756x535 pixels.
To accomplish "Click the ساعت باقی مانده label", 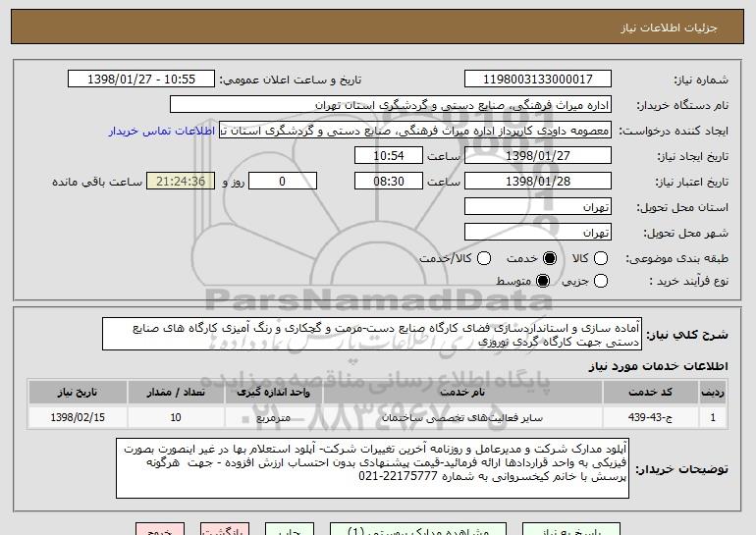I will pos(97,183).
